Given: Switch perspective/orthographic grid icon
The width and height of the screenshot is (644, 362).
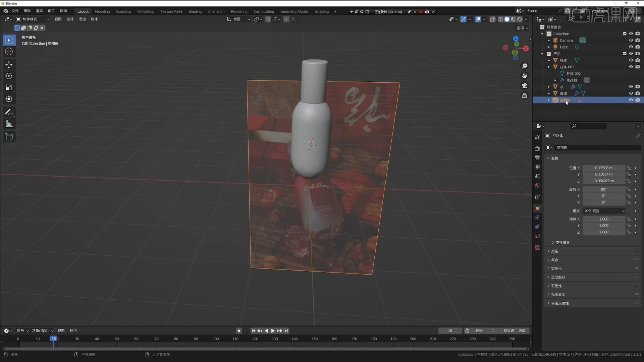Looking at the screenshot, I should click(x=525, y=96).
